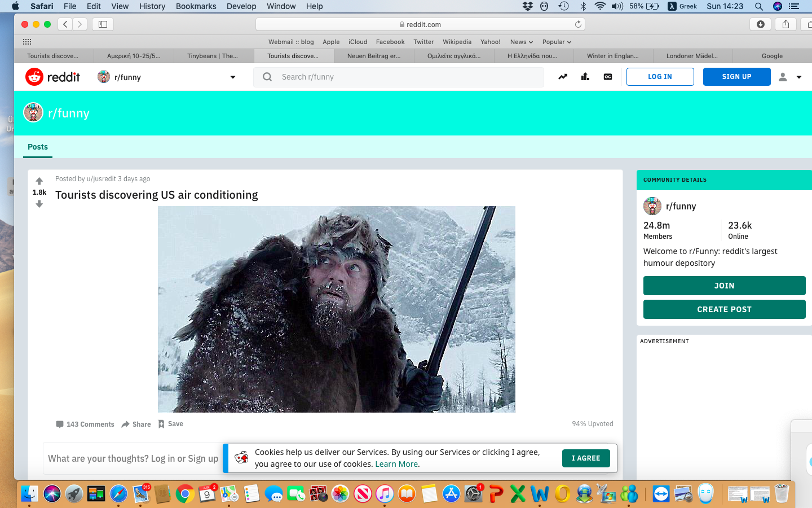The height and width of the screenshot is (508, 812).
Task: Open the Bookmarks menu
Action: pyautogui.click(x=196, y=6)
